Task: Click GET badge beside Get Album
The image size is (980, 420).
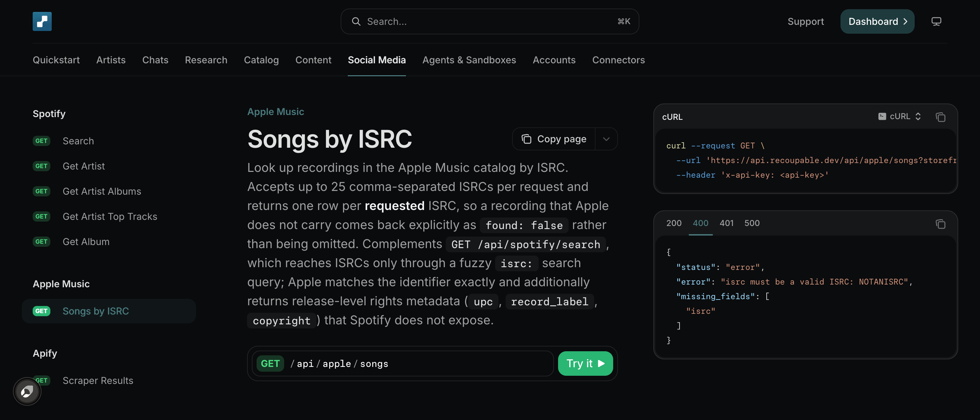Action: (42, 242)
